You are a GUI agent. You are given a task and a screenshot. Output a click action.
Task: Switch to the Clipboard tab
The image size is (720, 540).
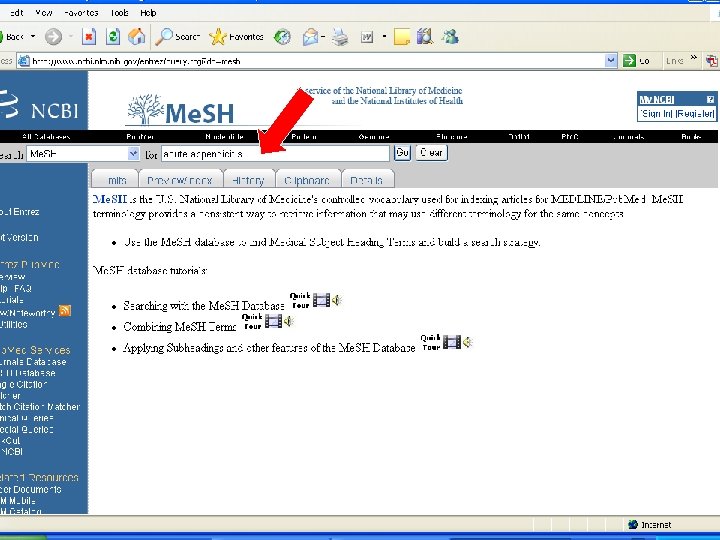click(307, 180)
